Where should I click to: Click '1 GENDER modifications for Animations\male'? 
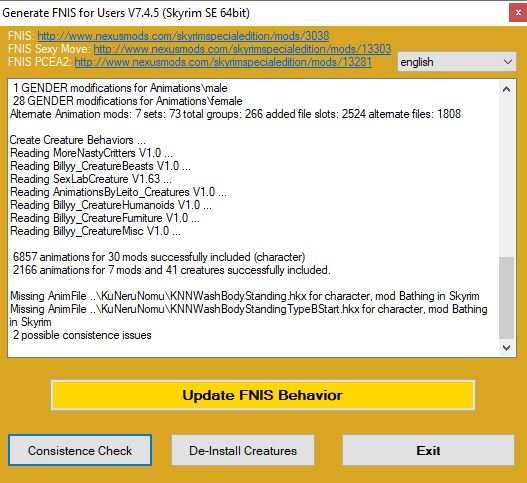(120, 88)
